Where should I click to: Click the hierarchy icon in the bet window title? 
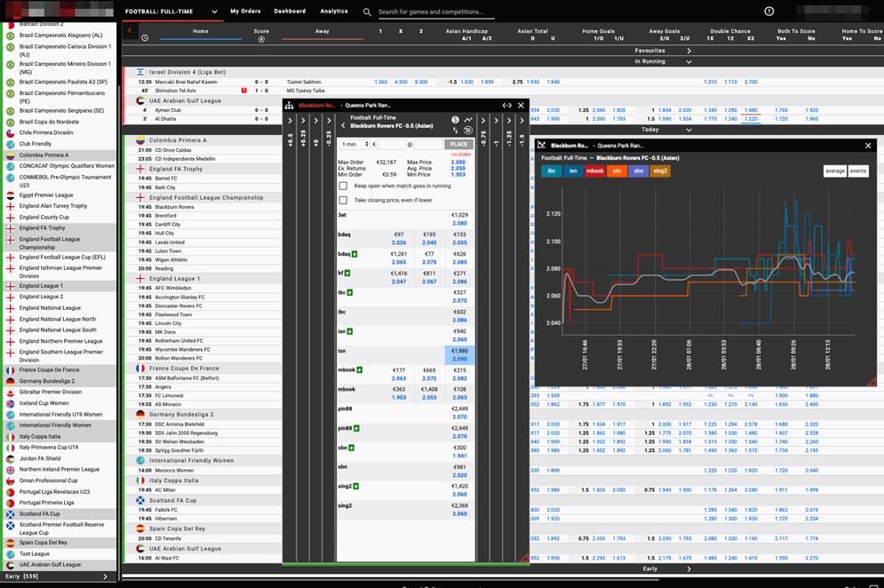tap(290, 106)
